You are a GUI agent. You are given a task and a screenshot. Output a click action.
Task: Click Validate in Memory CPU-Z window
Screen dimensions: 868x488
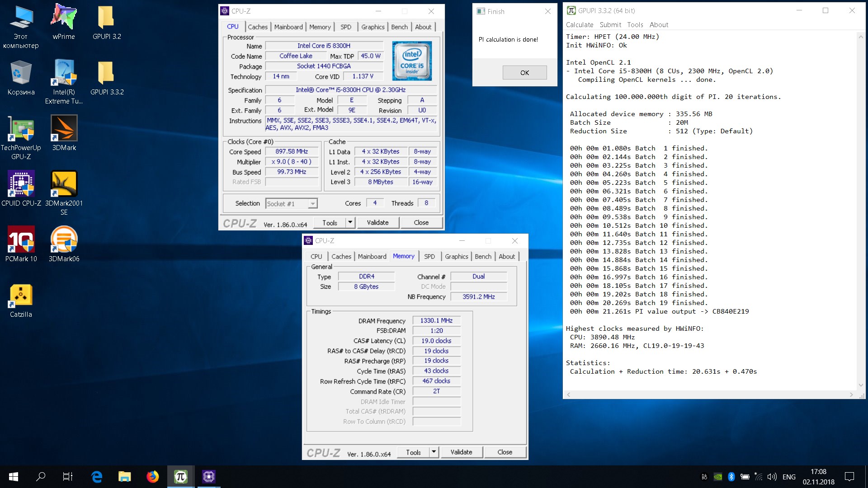(x=461, y=452)
